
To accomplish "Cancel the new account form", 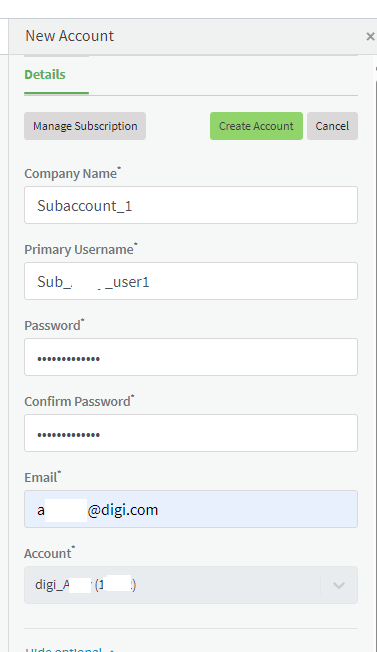I will tap(332, 126).
